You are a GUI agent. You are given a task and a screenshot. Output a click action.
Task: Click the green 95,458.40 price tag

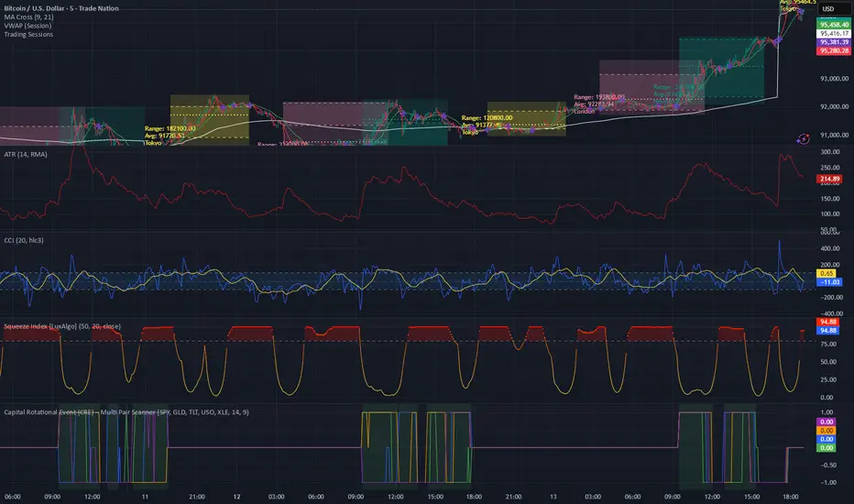[834, 25]
